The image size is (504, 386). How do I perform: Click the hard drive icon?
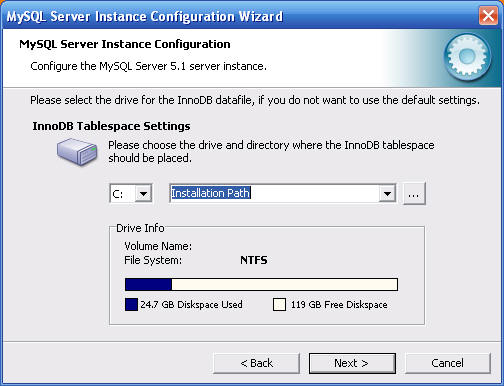[77, 152]
